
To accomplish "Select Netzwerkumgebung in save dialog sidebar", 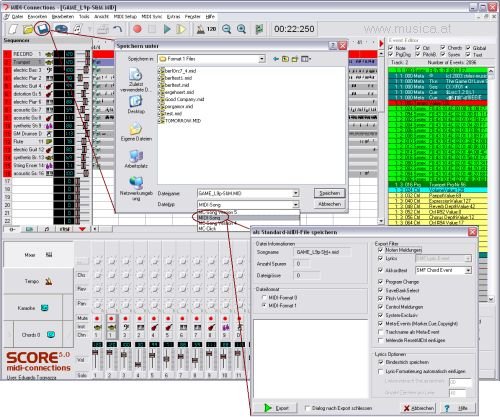I will pyautogui.click(x=136, y=189).
